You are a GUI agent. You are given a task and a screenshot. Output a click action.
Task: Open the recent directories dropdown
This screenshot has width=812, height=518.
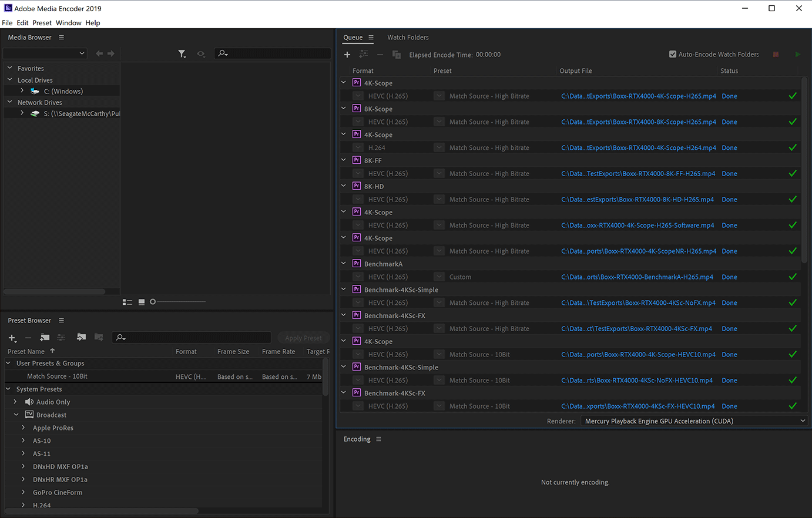point(45,53)
